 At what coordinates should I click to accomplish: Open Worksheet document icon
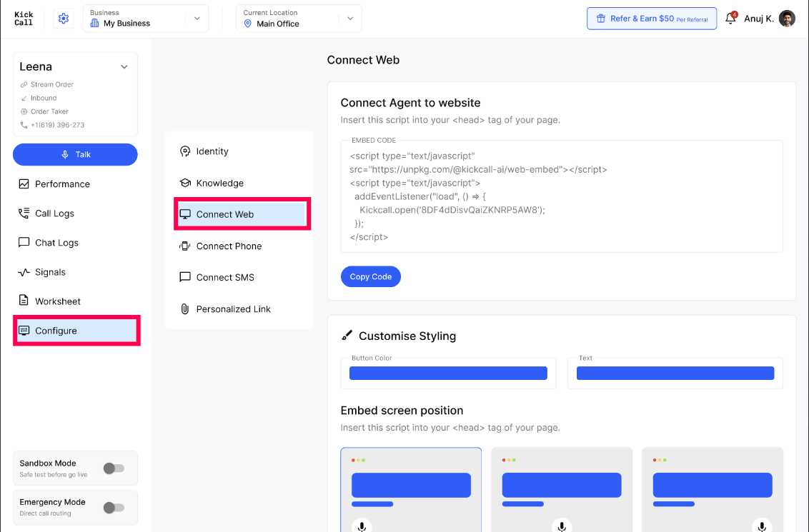coord(24,301)
